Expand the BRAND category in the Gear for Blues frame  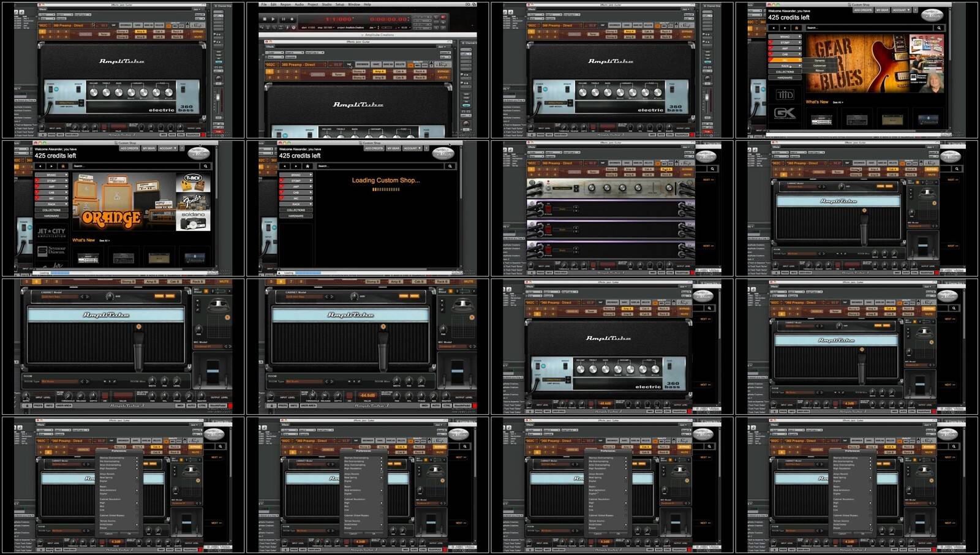click(785, 37)
